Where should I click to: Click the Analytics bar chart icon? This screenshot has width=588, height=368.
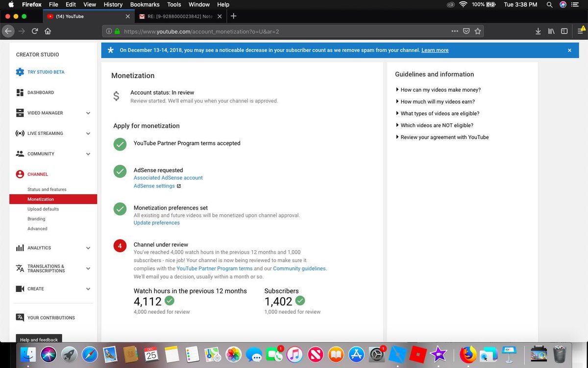pyautogui.click(x=20, y=248)
